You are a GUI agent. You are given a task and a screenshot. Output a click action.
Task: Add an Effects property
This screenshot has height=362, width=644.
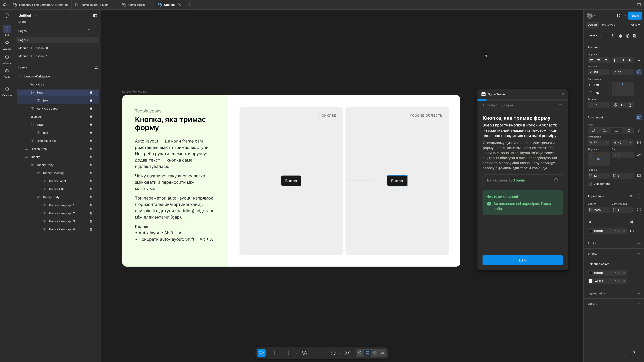(x=639, y=254)
